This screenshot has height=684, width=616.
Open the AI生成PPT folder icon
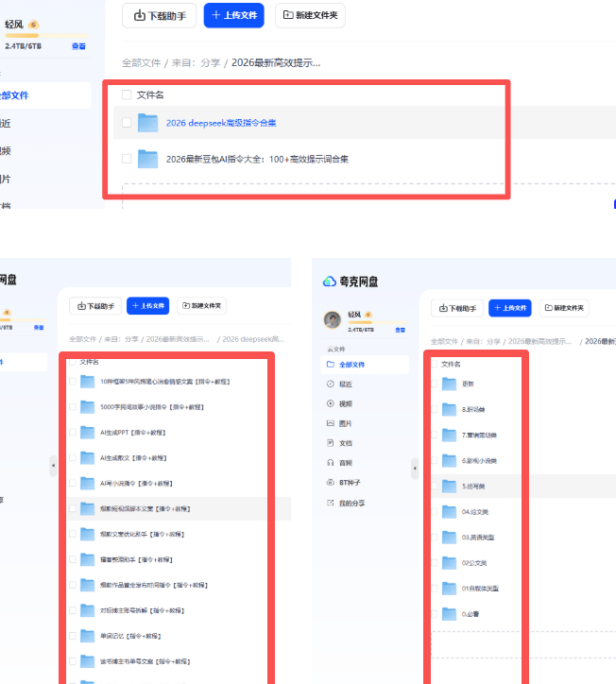point(88,432)
